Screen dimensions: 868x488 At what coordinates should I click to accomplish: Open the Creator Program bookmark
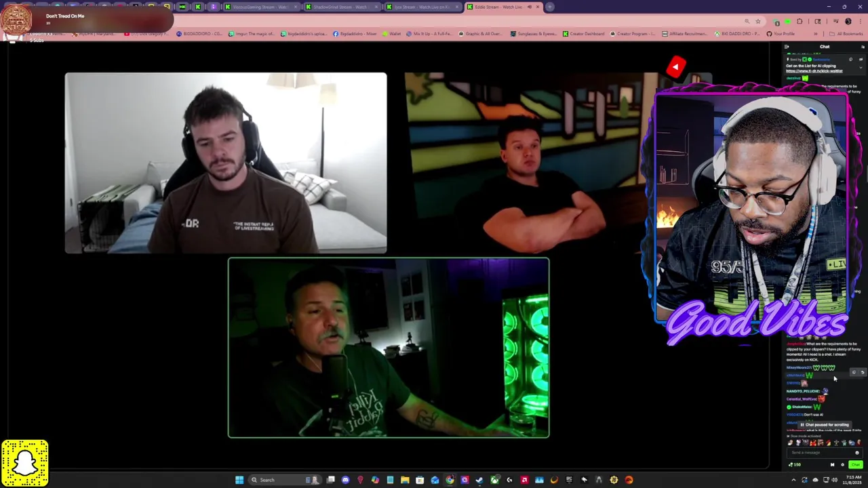632,33
